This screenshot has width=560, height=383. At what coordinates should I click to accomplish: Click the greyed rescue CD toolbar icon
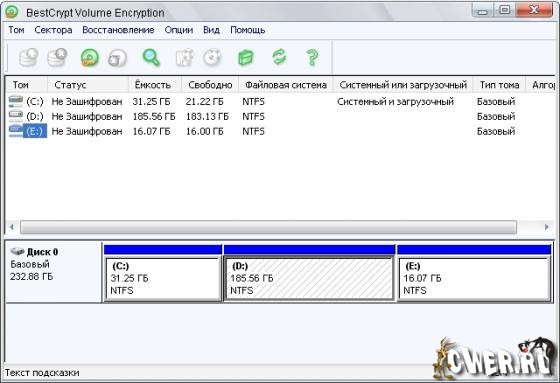pyautogui.click(x=213, y=58)
